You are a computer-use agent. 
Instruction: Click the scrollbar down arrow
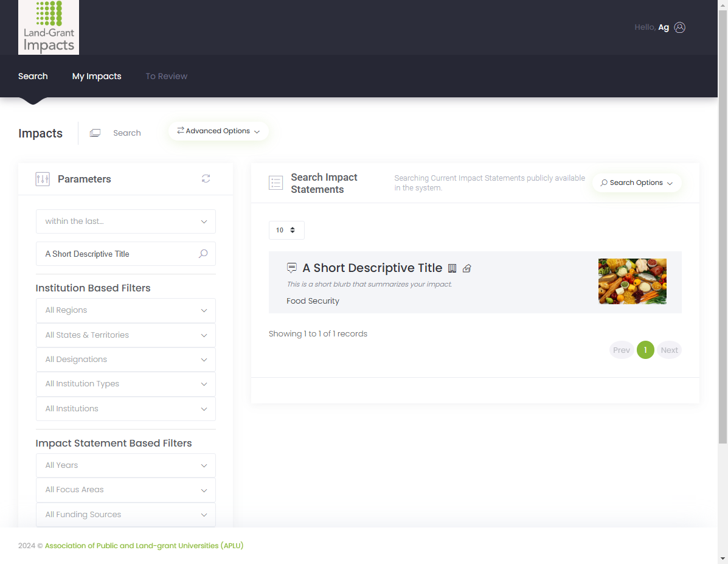[723, 559]
